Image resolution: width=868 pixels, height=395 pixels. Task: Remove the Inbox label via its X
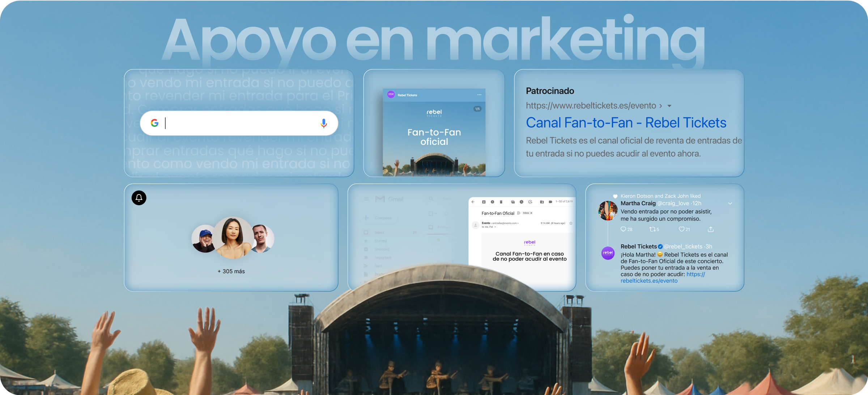531,213
